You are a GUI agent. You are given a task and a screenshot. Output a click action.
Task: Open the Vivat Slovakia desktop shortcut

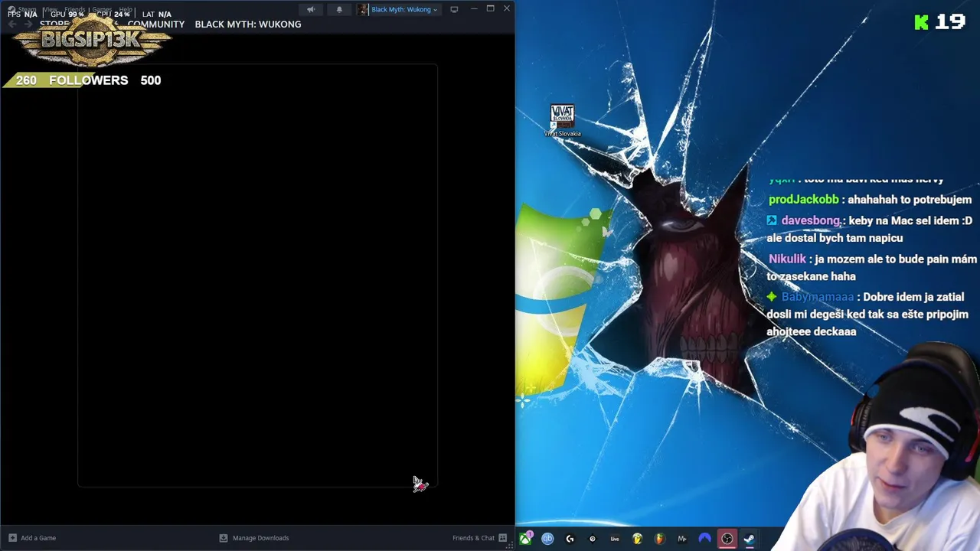(562, 121)
